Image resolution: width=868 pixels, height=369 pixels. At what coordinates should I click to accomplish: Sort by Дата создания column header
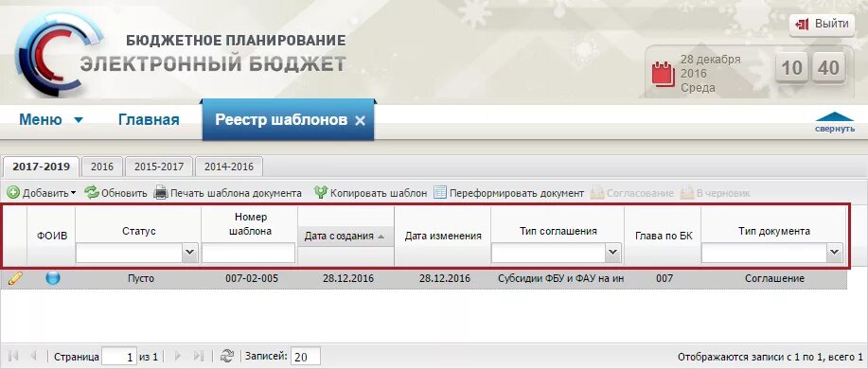coord(345,237)
